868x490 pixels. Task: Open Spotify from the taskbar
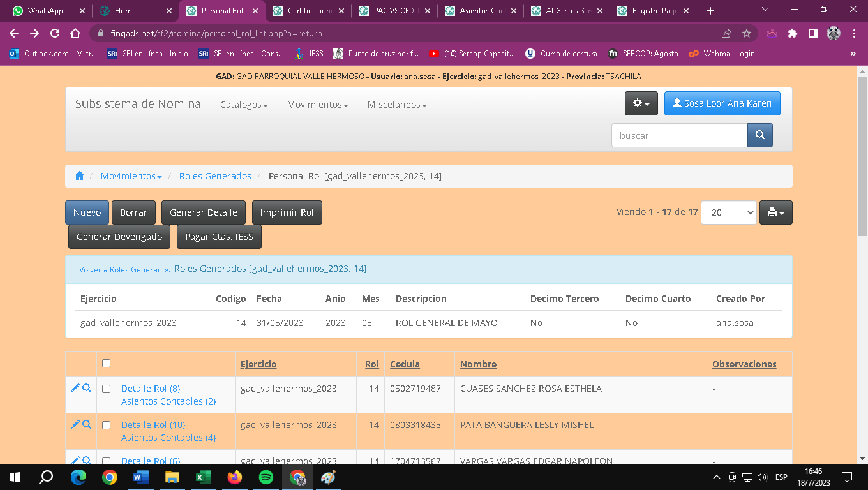pos(266,477)
